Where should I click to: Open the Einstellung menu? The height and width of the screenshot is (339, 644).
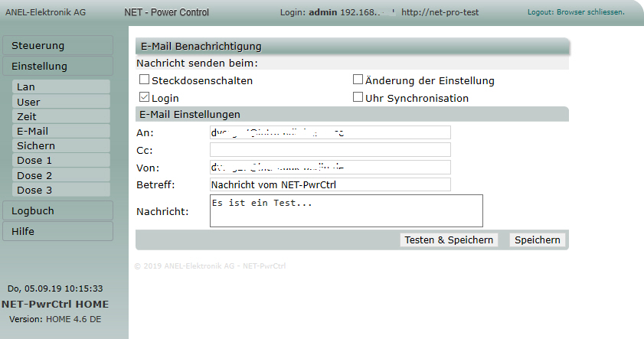(x=58, y=66)
